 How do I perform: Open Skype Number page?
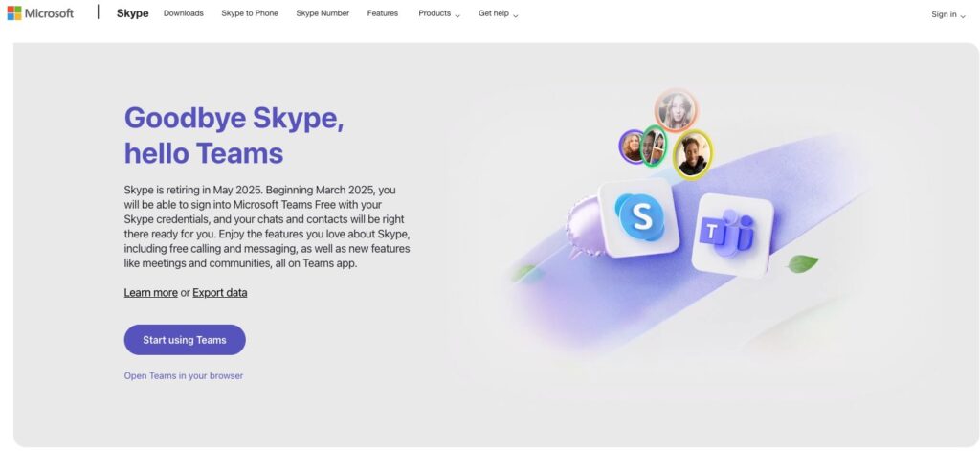pyautogui.click(x=323, y=13)
